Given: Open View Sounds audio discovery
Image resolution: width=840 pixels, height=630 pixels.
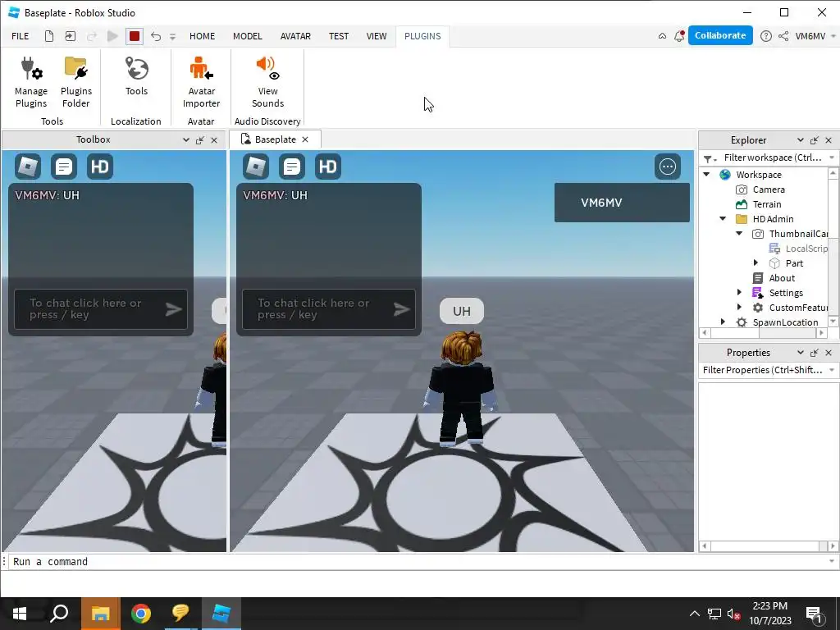Looking at the screenshot, I should click(x=268, y=82).
